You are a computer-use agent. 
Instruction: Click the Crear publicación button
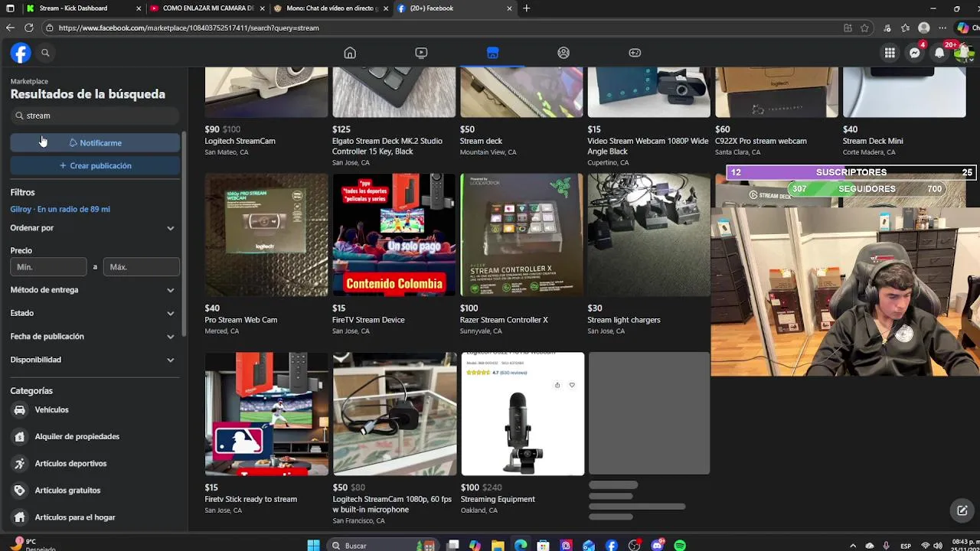(x=95, y=165)
